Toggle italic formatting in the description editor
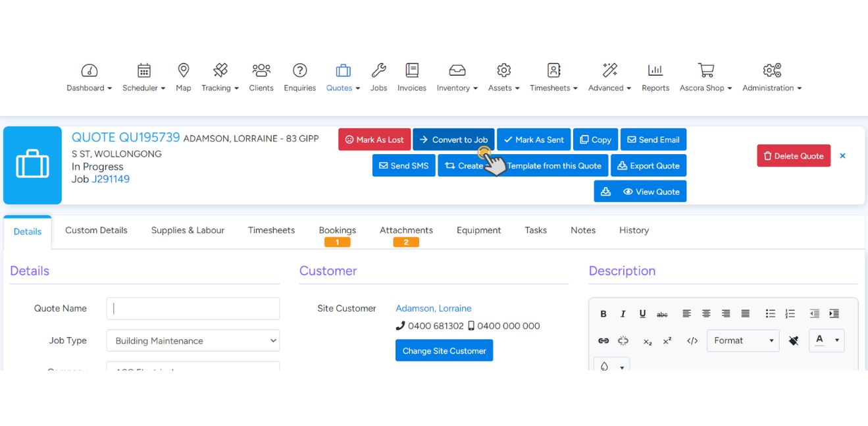This screenshot has width=868, height=426. point(623,314)
